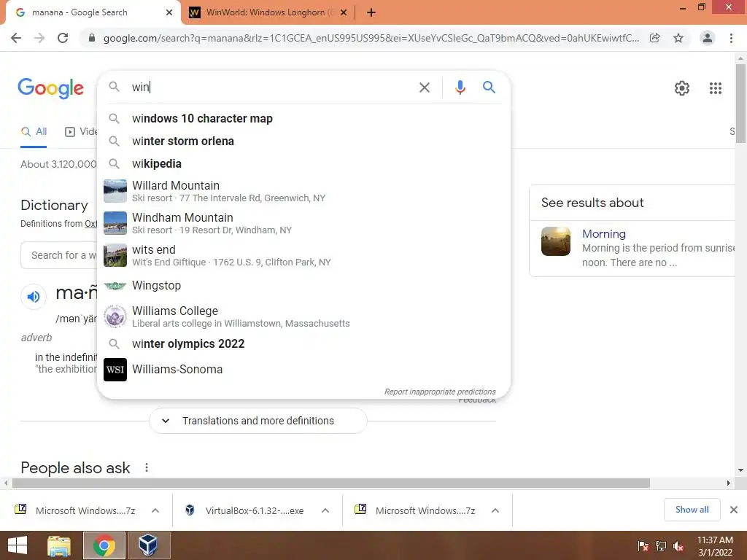
Task: Close the WinWorld Windows Longhorn tab
Action: coord(344,12)
